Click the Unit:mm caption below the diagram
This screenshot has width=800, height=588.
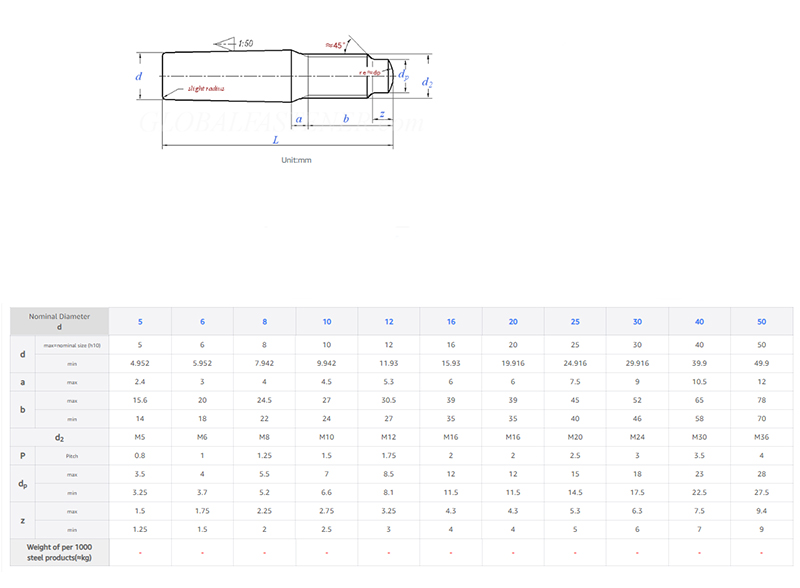tap(298, 159)
